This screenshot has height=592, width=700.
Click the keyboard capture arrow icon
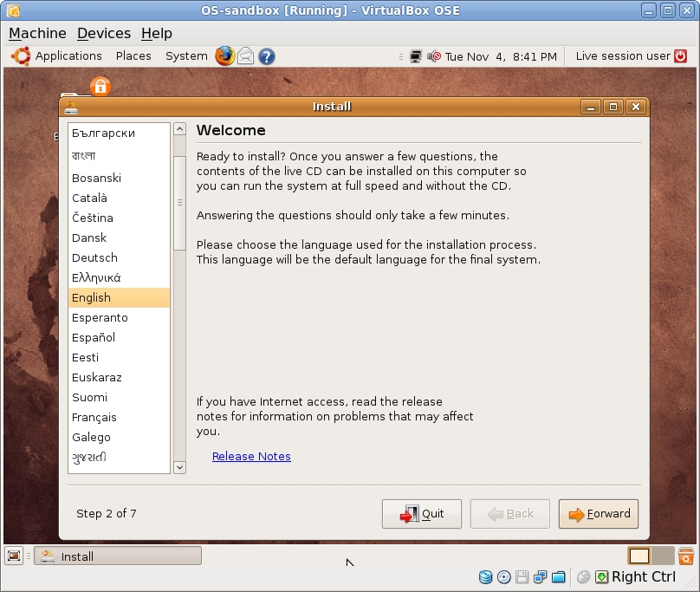[602, 577]
